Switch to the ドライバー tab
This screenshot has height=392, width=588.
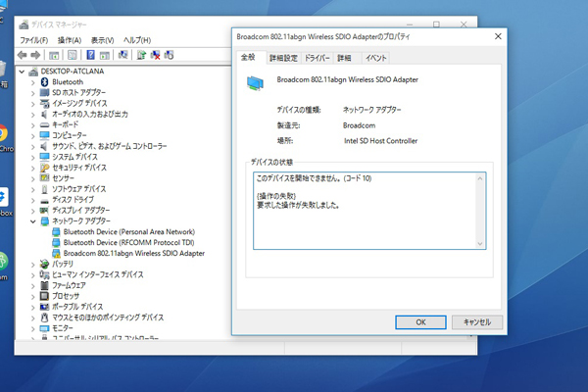pos(317,58)
